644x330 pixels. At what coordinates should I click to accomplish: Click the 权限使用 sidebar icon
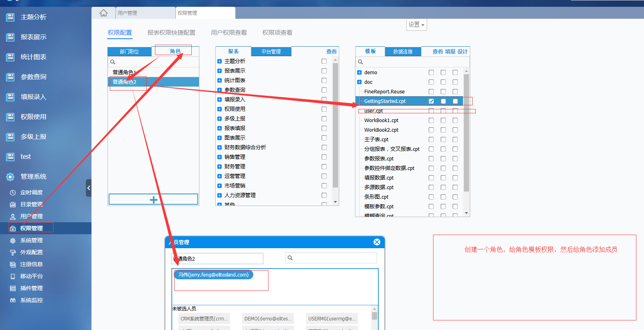(x=10, y=117)
